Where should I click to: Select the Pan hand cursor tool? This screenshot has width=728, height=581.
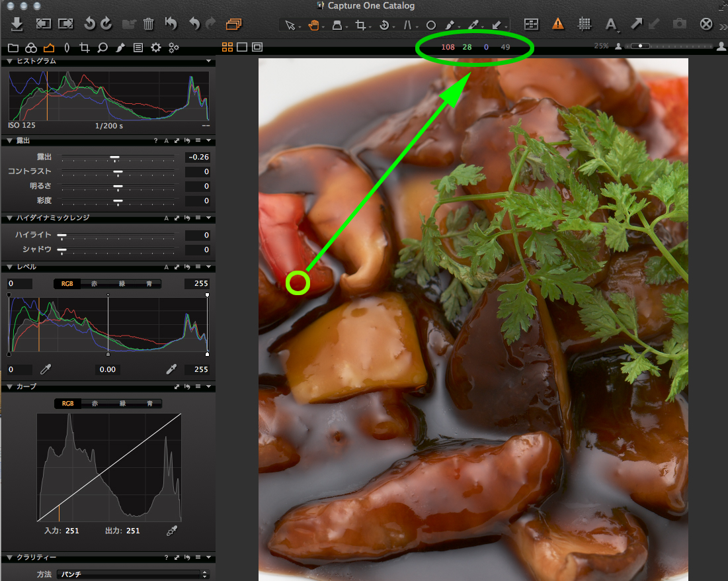pyautogui.click(x=313, y=25)
